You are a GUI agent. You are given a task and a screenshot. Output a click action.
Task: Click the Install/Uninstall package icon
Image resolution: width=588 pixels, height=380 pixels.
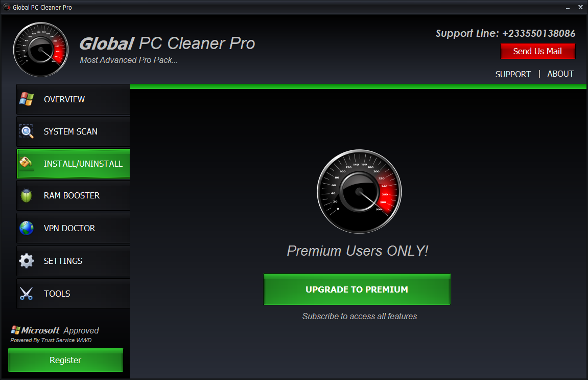[x=26, y=163]
